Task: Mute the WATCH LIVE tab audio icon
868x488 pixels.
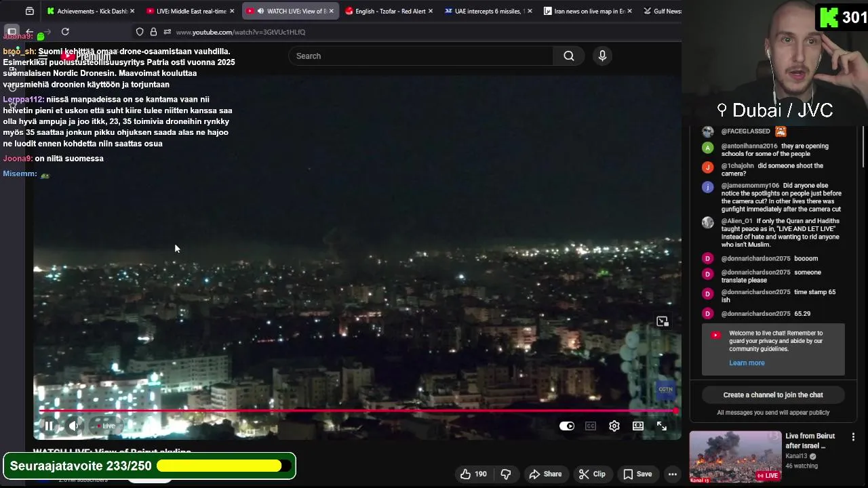Action: (260, 11)
